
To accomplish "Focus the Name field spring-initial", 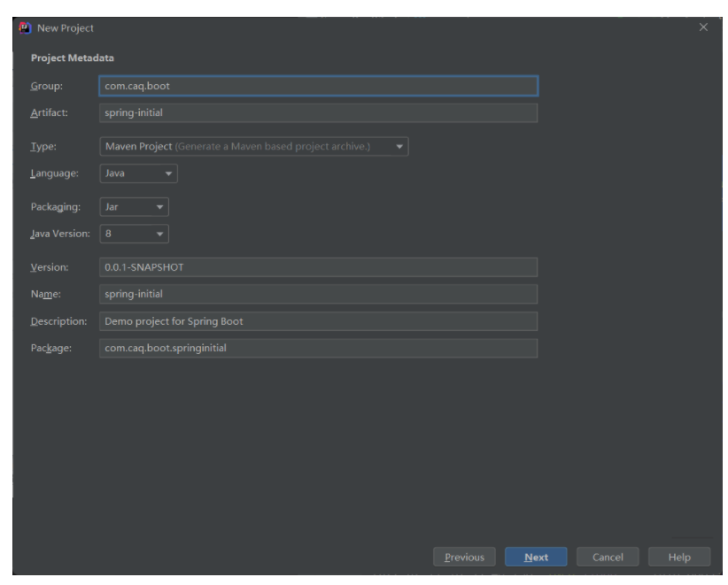I will 318,294.
